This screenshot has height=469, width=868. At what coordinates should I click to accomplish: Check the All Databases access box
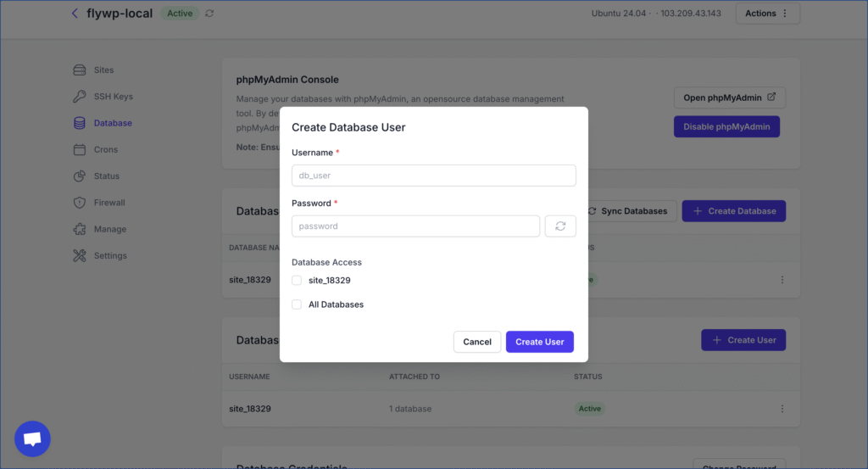(x=297, y=304)
